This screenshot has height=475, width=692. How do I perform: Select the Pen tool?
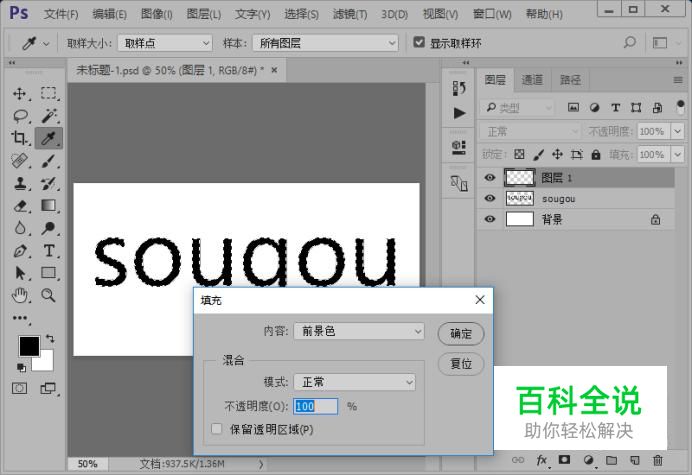click(20, 251)
